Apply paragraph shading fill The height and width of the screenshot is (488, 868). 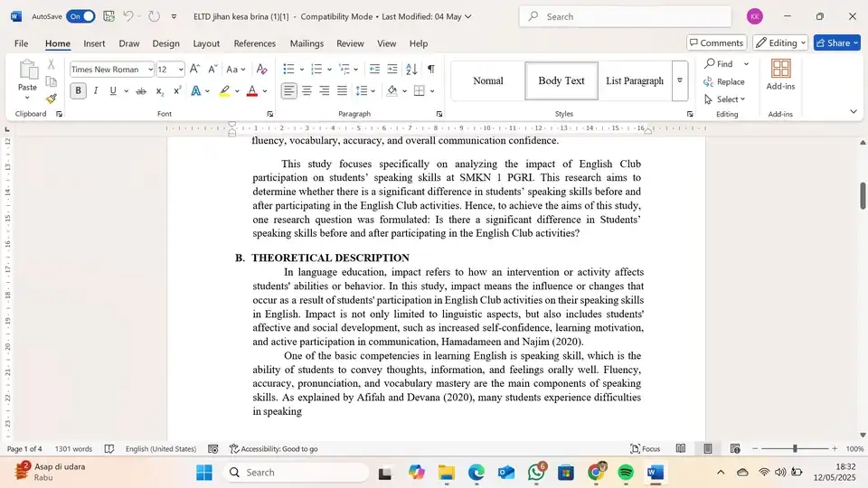click(392, 90)
